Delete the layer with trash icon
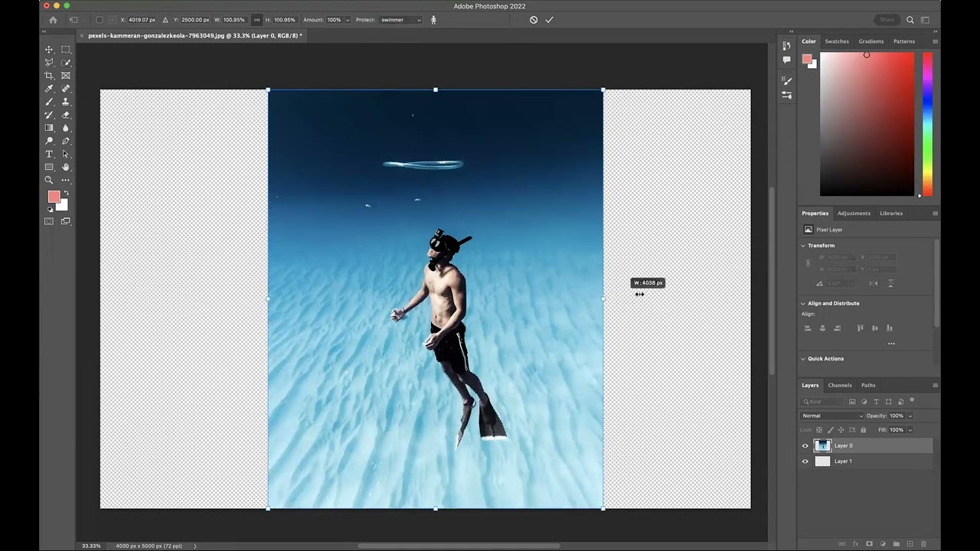Image resolution: width=980 pixels, height=551 pixels. [923, 544]
